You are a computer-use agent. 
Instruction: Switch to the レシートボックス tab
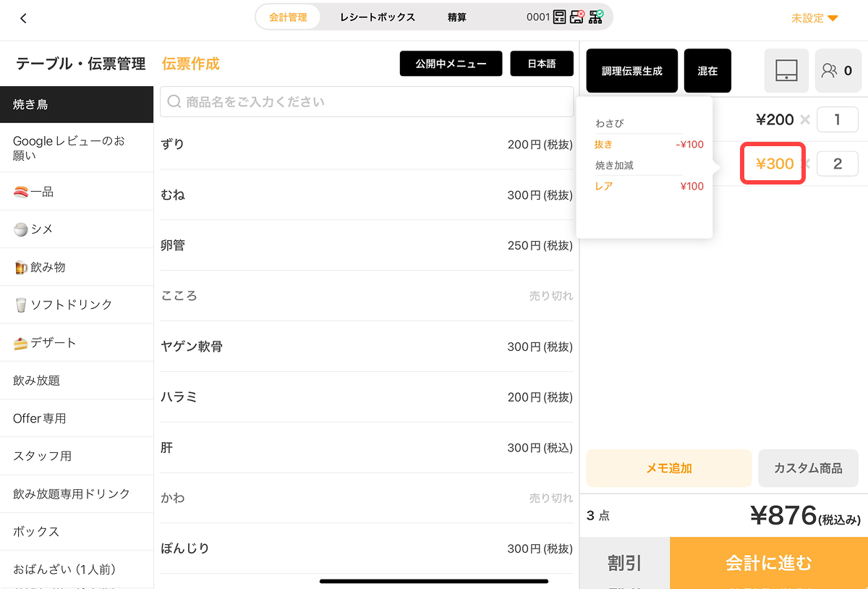pyautogui.click(x=378, y=17)
